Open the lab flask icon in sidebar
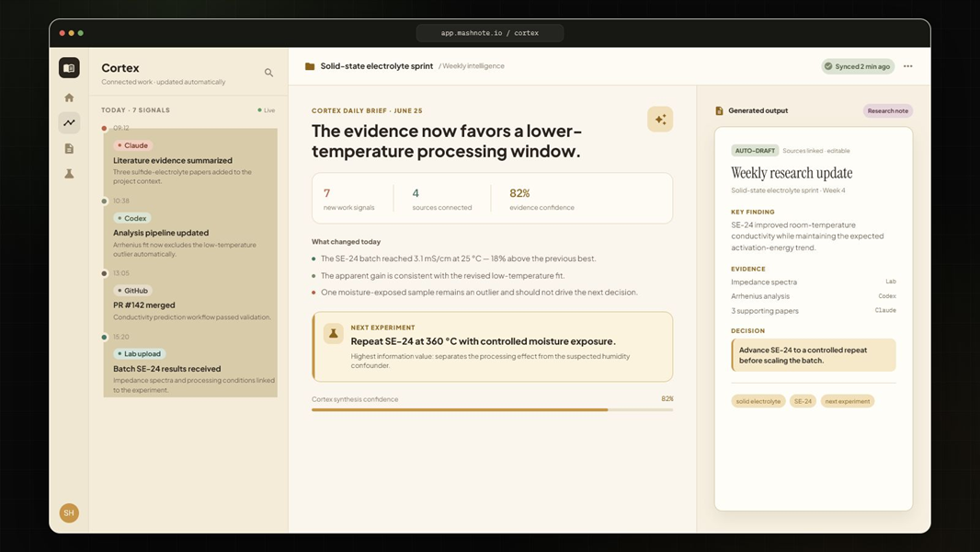This screenshot has width=980, height=552. [x=69, y=174]
